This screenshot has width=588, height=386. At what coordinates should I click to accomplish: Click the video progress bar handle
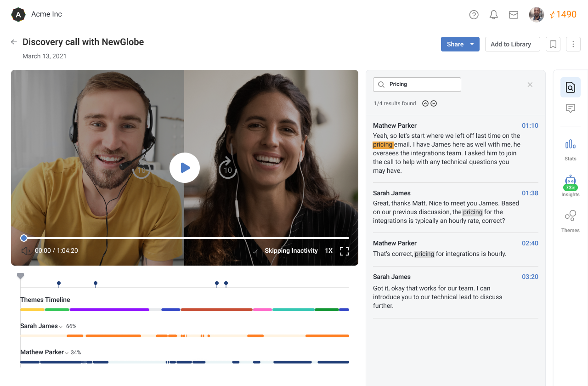23,238
